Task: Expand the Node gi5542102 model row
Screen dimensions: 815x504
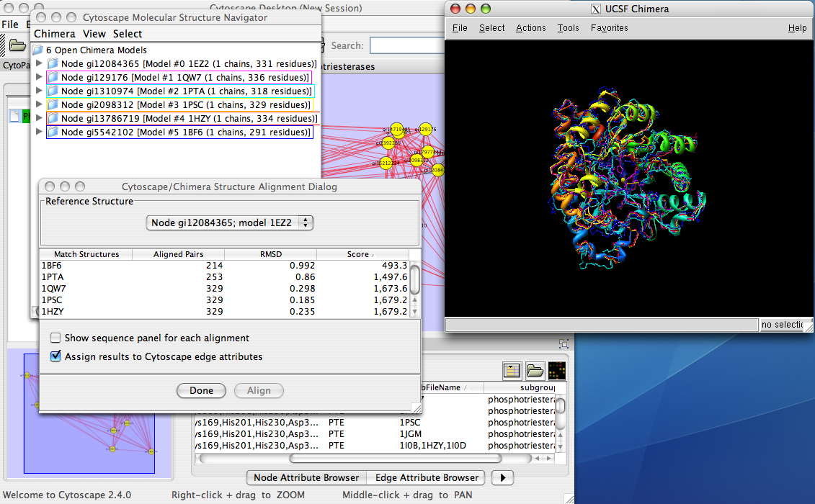Action: point(39,132)
